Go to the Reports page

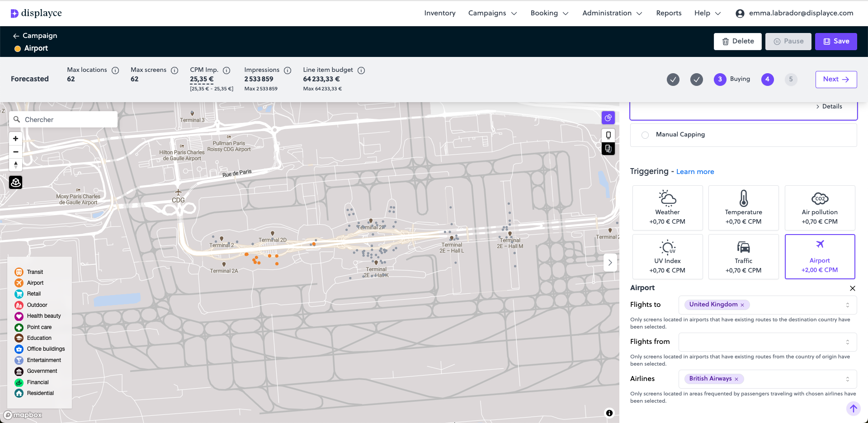coord(668,13)
